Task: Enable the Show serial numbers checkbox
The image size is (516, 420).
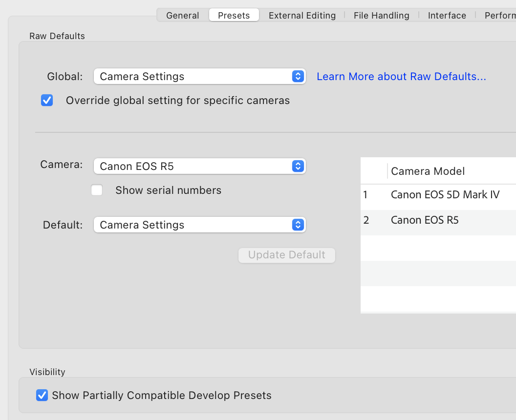Action: tap(97, 190)
